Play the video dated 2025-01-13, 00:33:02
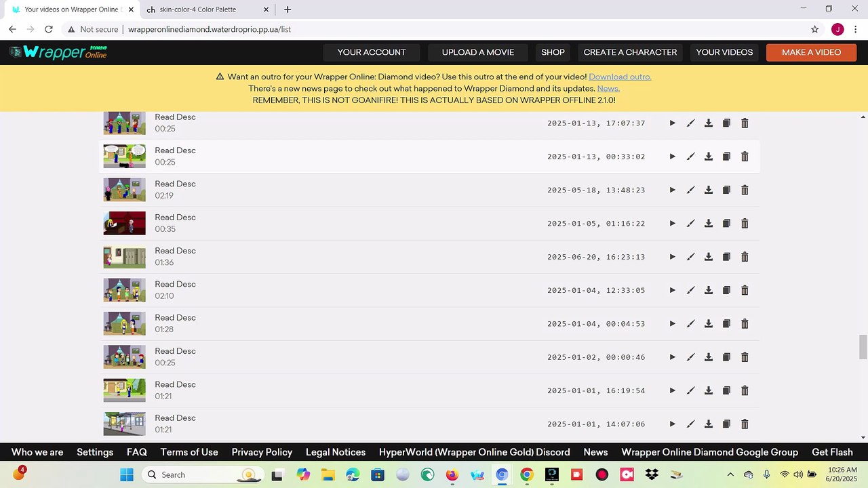The height and width of the screenshot is (488, 868). (672, 157)
